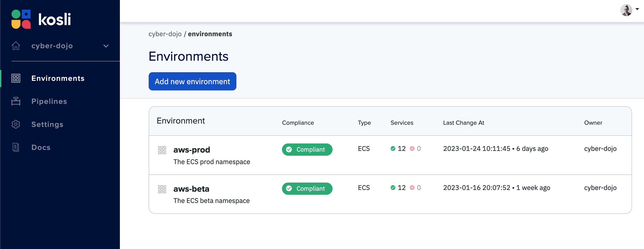Click the Environments grid icon in sidebar
644x249 pixels.
(16, 78)
